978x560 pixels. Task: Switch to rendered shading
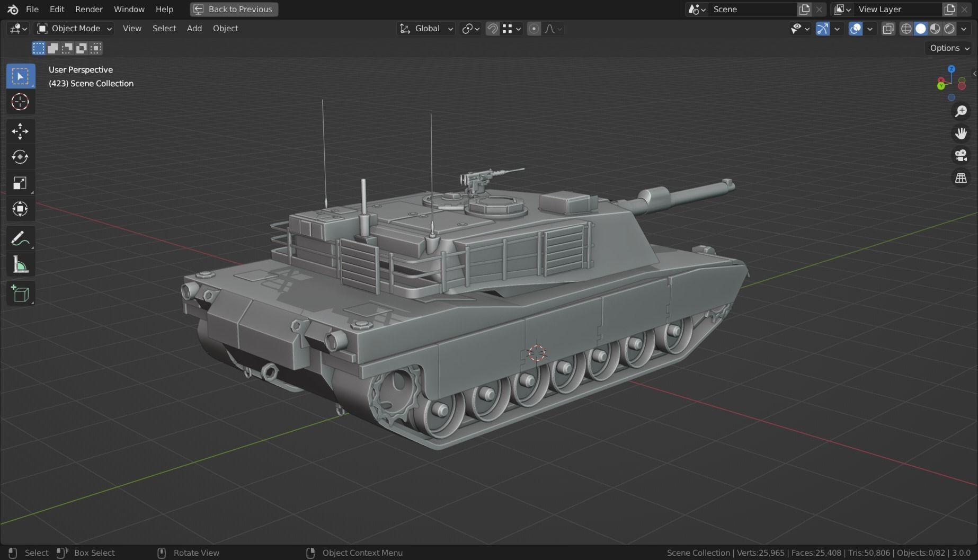[949, 29]
